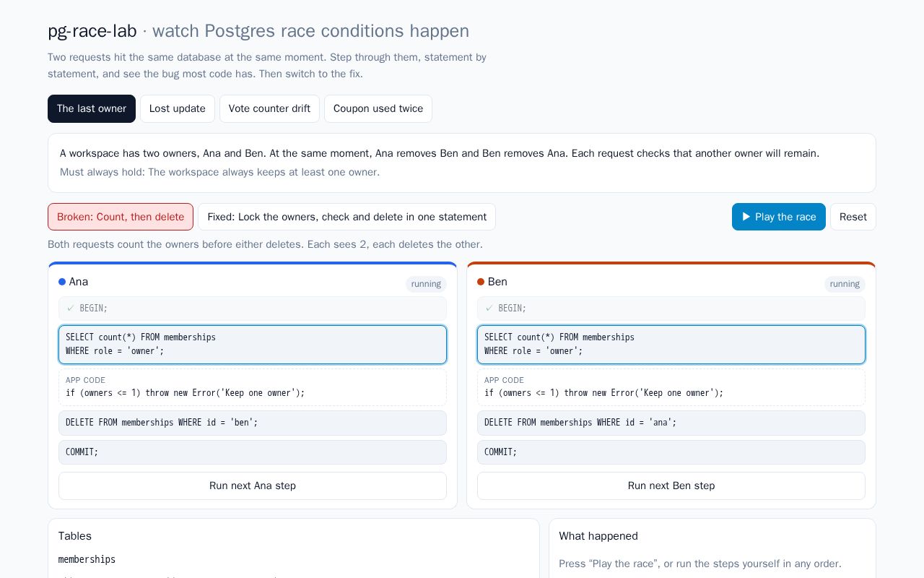Click the pg-race-lab title
The image size is (924, 578).
[x=92, y=31]
